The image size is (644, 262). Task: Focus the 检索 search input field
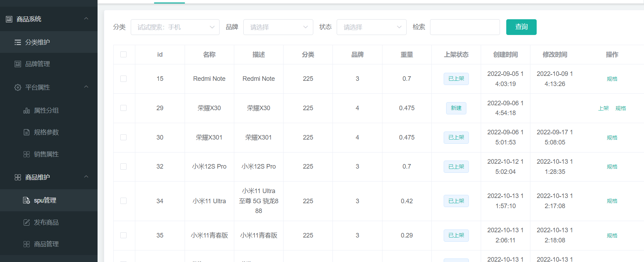(465, 27)
